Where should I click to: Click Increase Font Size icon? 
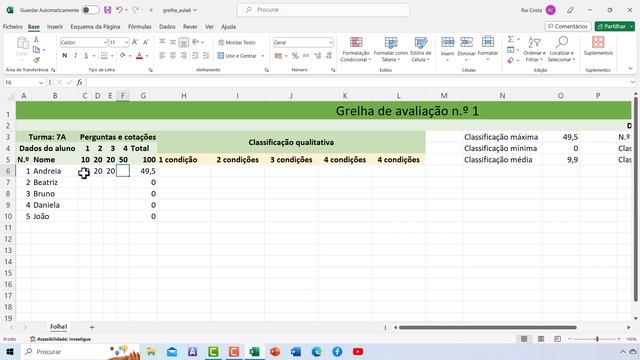[135, 42]
